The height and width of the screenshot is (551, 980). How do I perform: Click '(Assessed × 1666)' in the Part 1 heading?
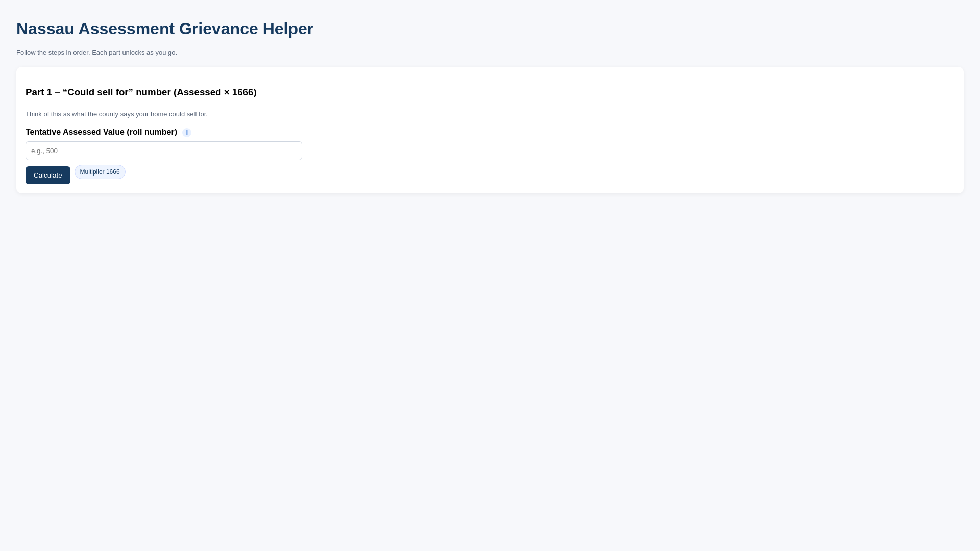click(215, 92)
